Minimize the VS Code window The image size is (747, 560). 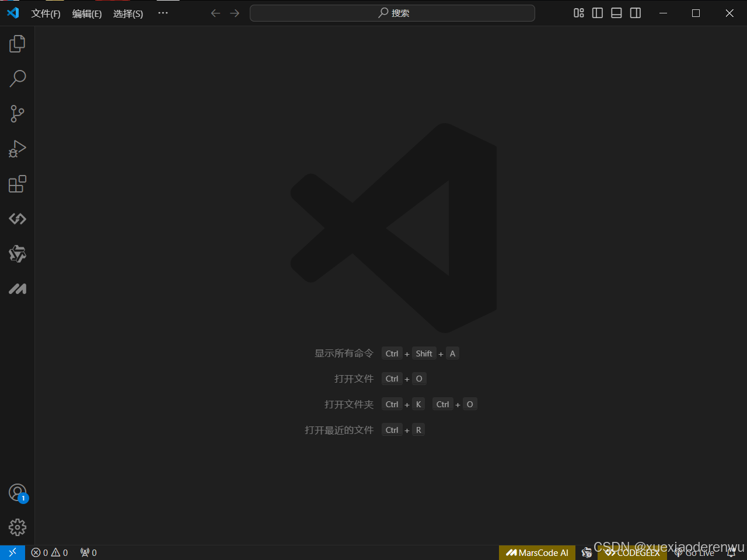point(663,13)
